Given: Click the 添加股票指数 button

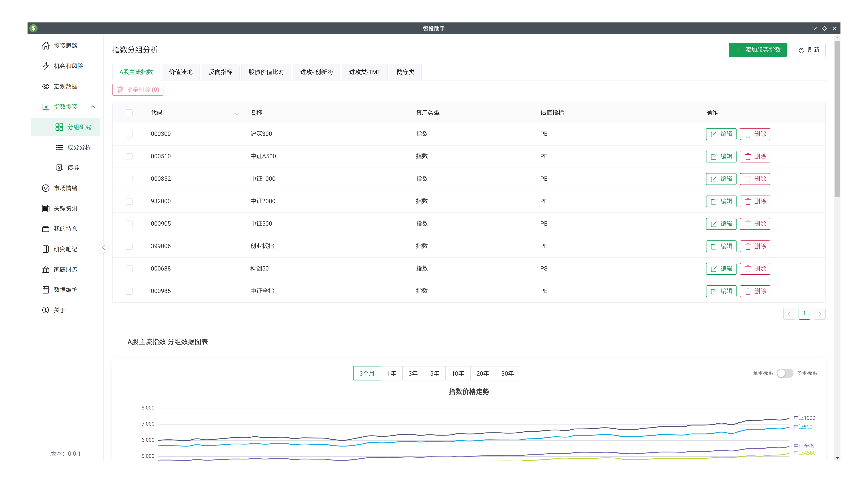Looking at the screenshot, I should pos(757,50).
